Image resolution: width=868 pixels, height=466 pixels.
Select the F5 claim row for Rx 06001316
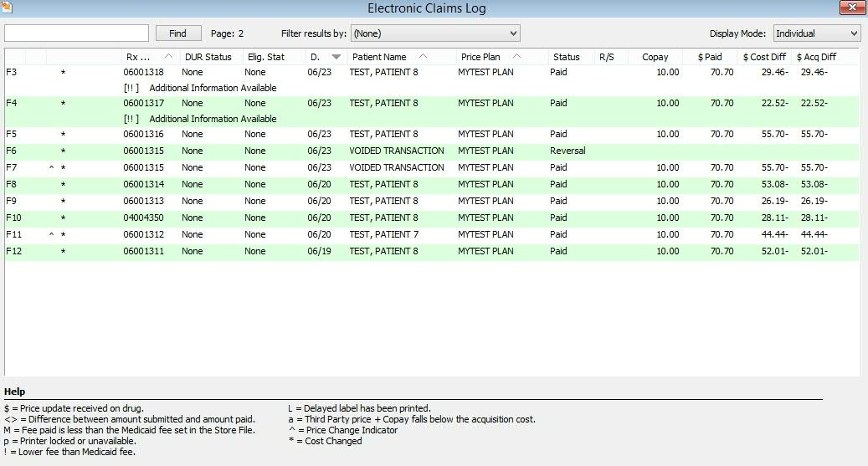[383, 134]
